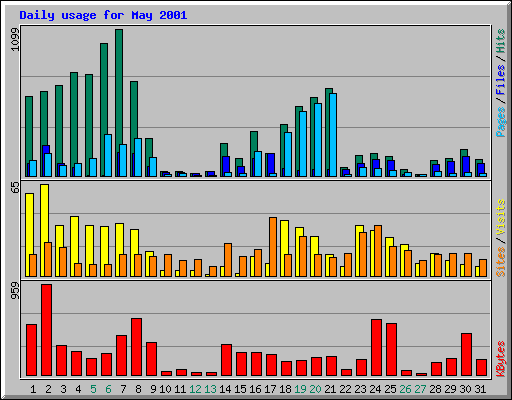Image resolution: width=512 pixels, height=400 pixels.
Task: Click green weekend day label 26
Action: click(x=405, y=389)
